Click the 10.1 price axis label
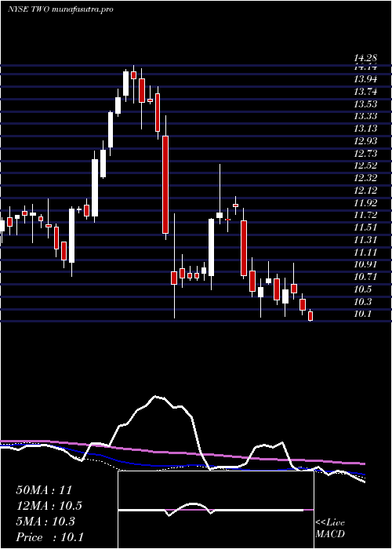392x549 pixels. pos(363,314)
